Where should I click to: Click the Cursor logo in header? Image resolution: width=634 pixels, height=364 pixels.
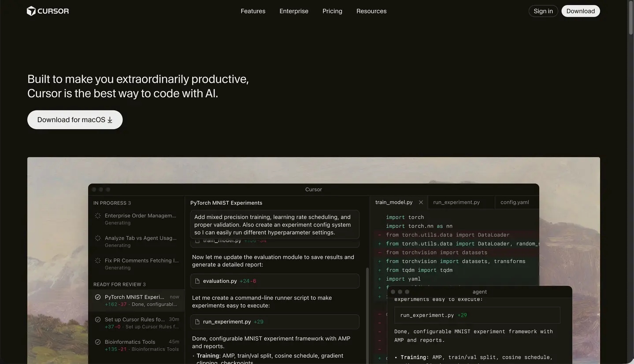click(x=48, y=11)
